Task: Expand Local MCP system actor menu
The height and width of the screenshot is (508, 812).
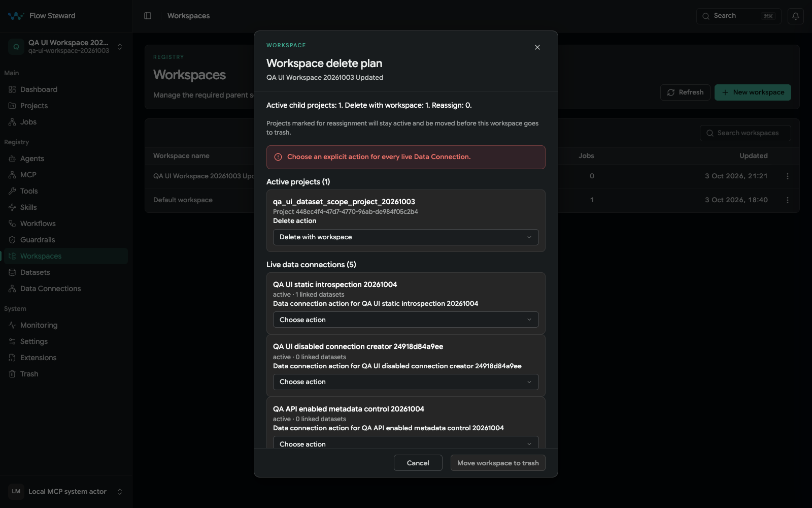Action: [120, 492]
